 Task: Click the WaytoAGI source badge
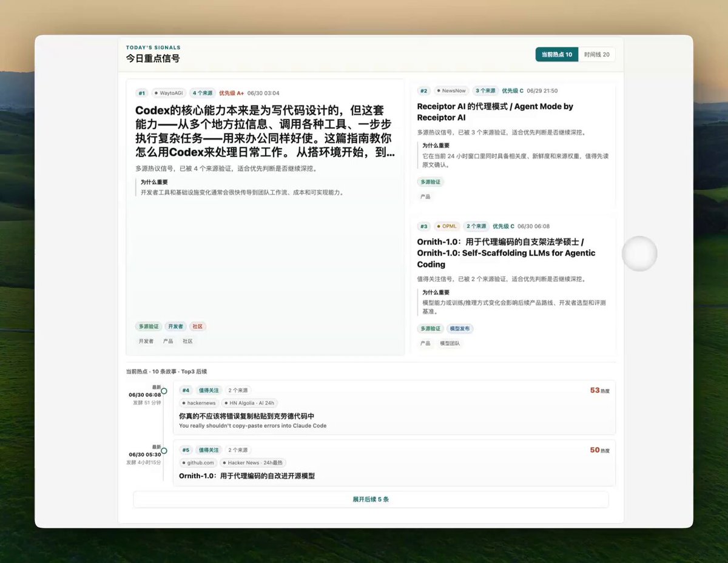[168, 93]
